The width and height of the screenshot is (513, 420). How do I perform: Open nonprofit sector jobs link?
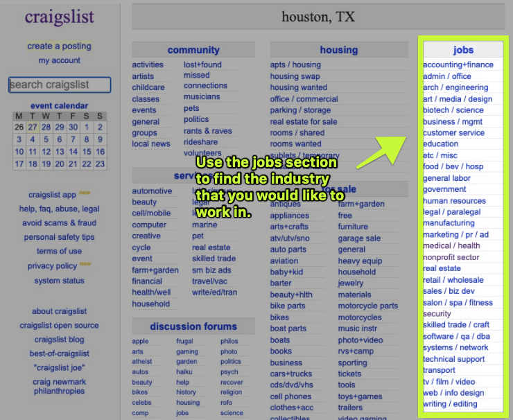451,257
